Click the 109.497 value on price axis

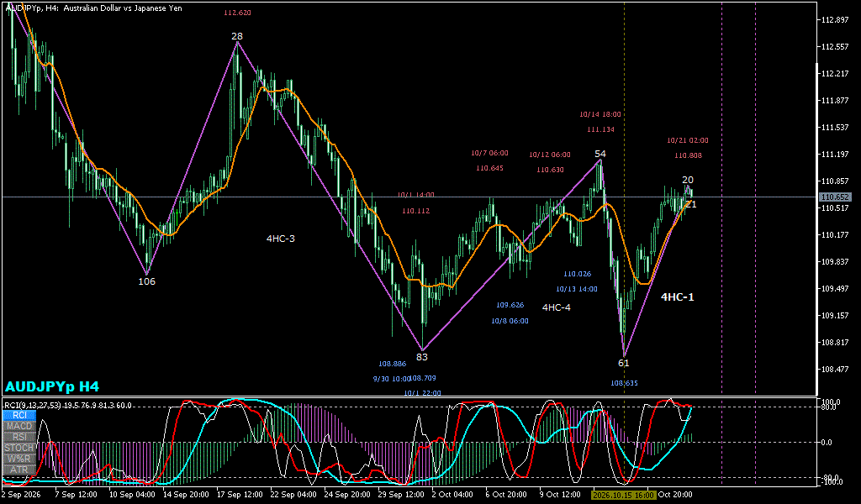(834, 288)
